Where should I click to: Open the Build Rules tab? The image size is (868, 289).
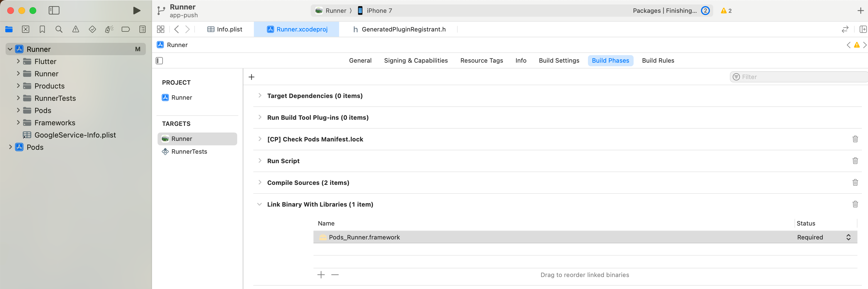[658, 61]
